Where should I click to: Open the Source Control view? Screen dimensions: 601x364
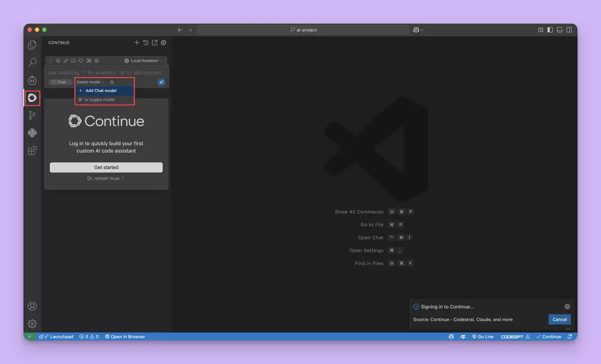point(32,115)
